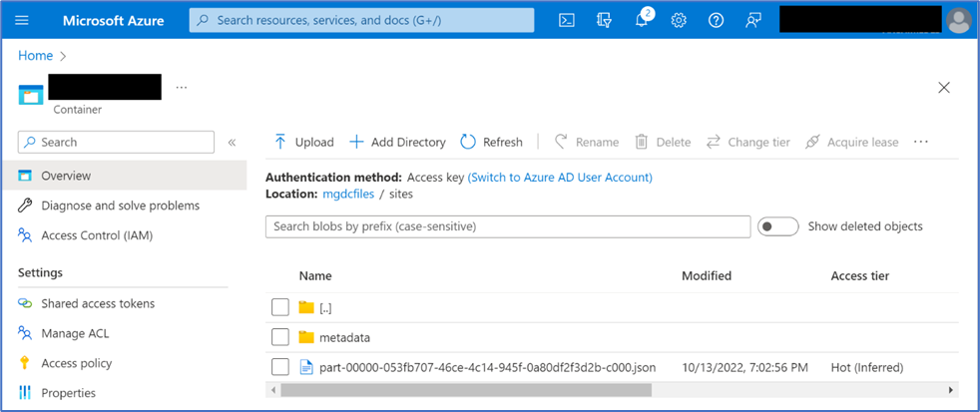Image resolution: width=980 pixels, height=412 pixels.
Task: Click the mgdcfiles location link
Action: pyautogui.click(x=348, y=194)
